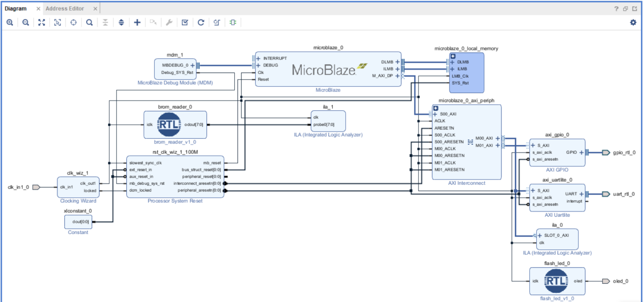
Task: Click the probe0[7:0] pin on ila_1
Action: (323, 125)
